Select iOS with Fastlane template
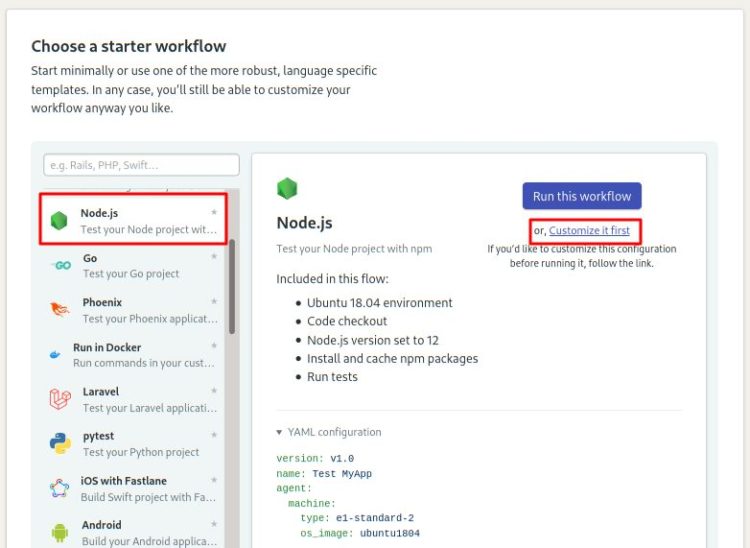Viewport: 750px width, 548px height. tap(132, 488)
